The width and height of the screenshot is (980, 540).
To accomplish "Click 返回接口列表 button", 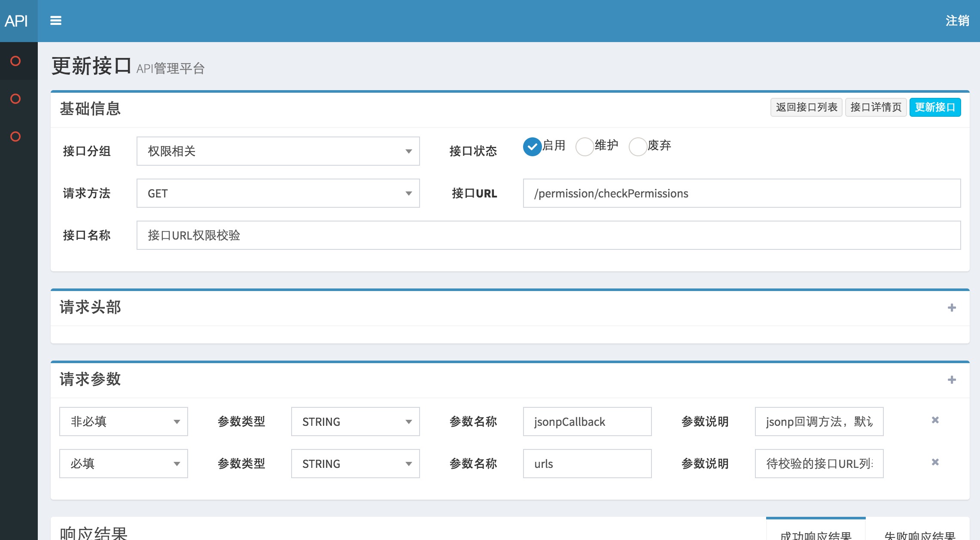I will (x=806, y=107).
